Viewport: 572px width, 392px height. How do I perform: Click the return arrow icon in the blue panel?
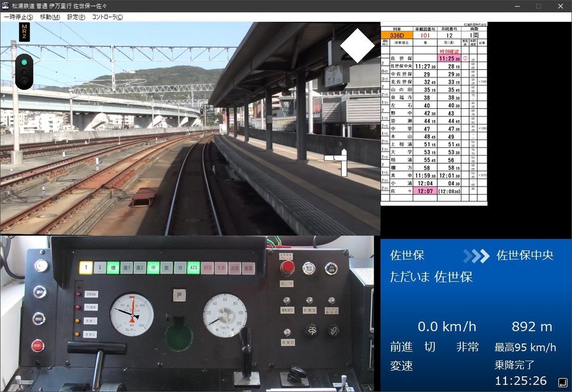pos(563,382)
